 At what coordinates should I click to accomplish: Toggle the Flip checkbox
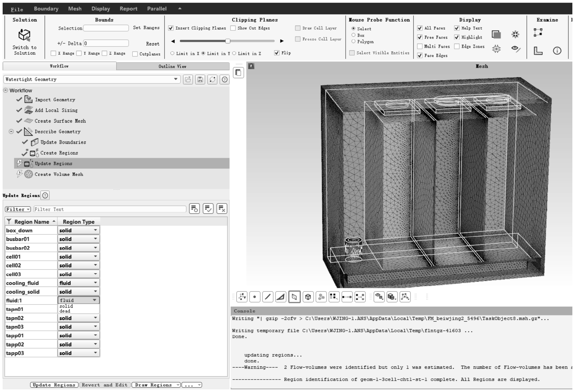[x=277, y=53]
